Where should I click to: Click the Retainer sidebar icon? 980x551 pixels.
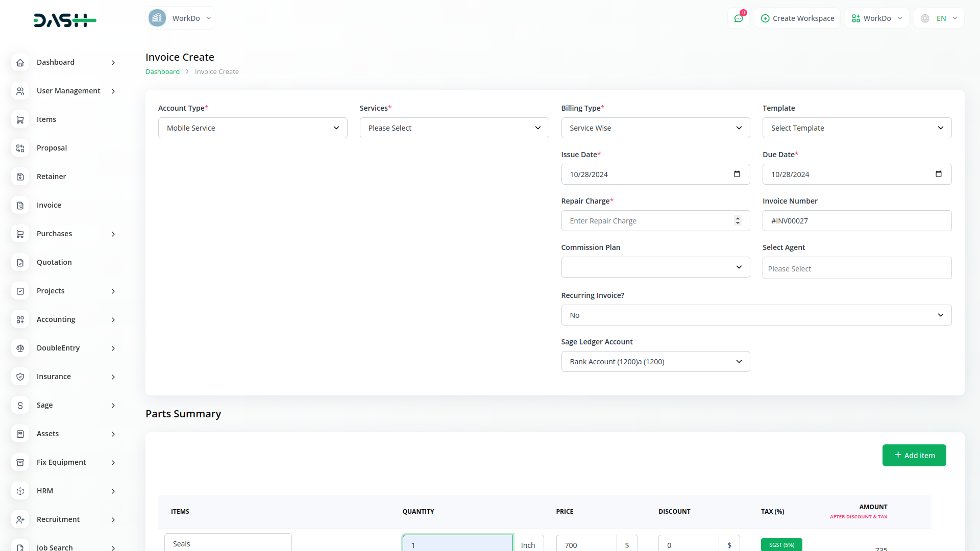click(x=20, y=177)
